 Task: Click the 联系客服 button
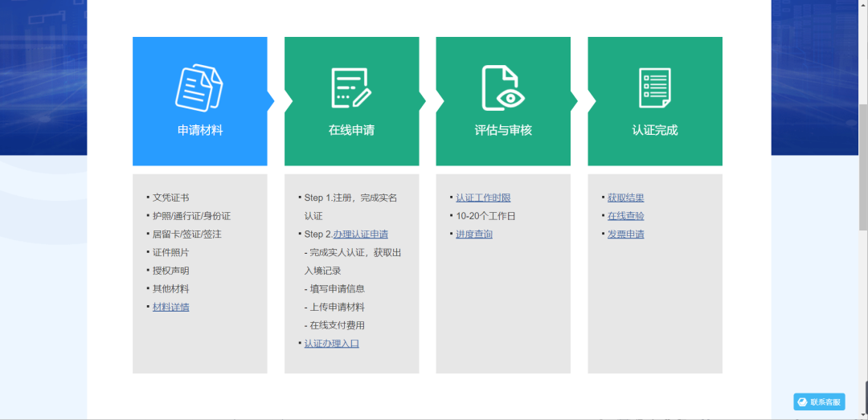pyautogui.click(x=819, y=402)
